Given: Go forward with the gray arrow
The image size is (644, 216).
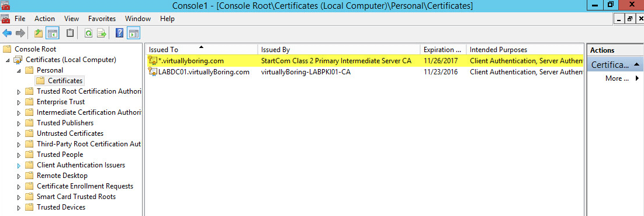Looking at the screenshot, I should point(20,33).
